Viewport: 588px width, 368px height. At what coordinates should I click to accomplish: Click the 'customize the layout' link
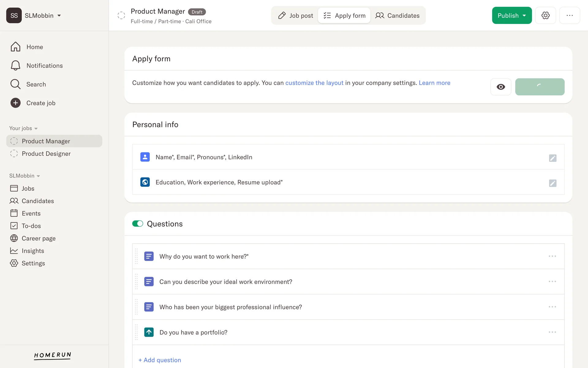[x=314, y=83]
